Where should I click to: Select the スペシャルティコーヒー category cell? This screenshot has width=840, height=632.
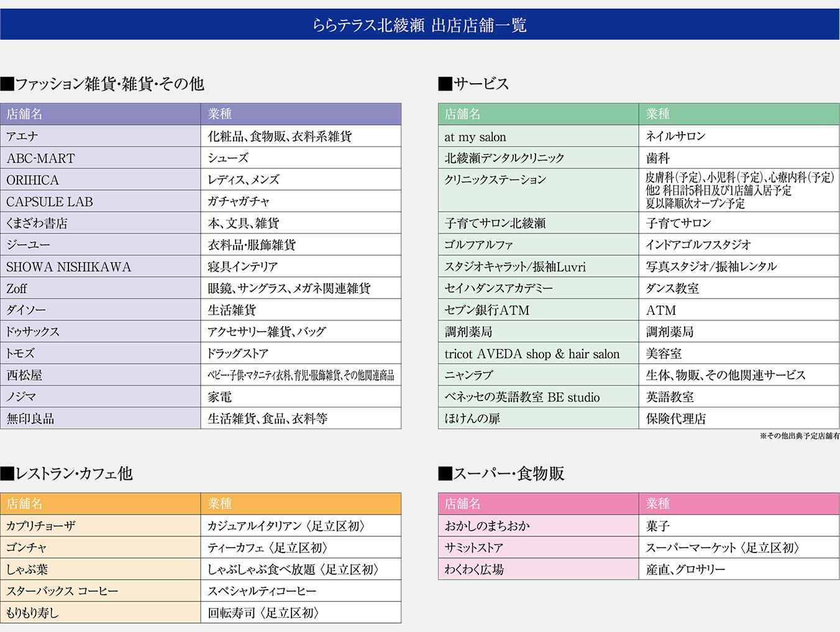tap(301, 591)
